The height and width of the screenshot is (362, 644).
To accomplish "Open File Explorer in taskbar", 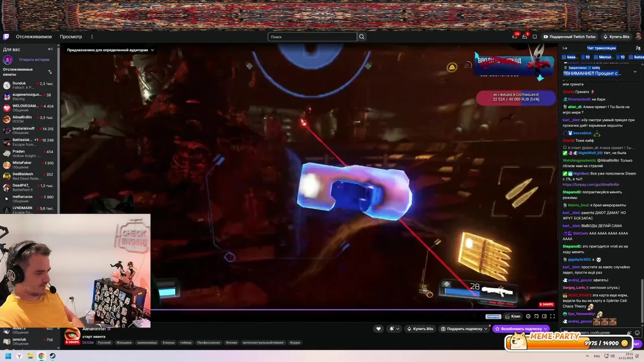I will (x=30, y=356).
